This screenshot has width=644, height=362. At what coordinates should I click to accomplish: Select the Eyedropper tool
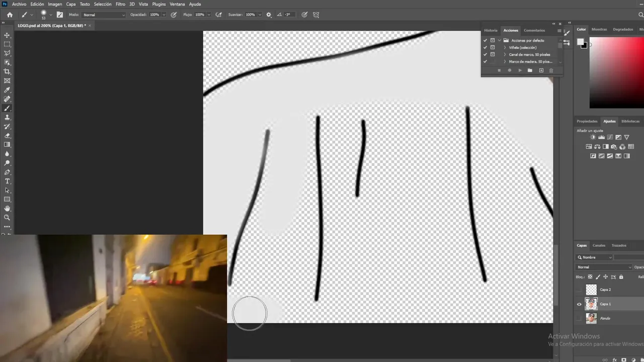tap(7, 90)
